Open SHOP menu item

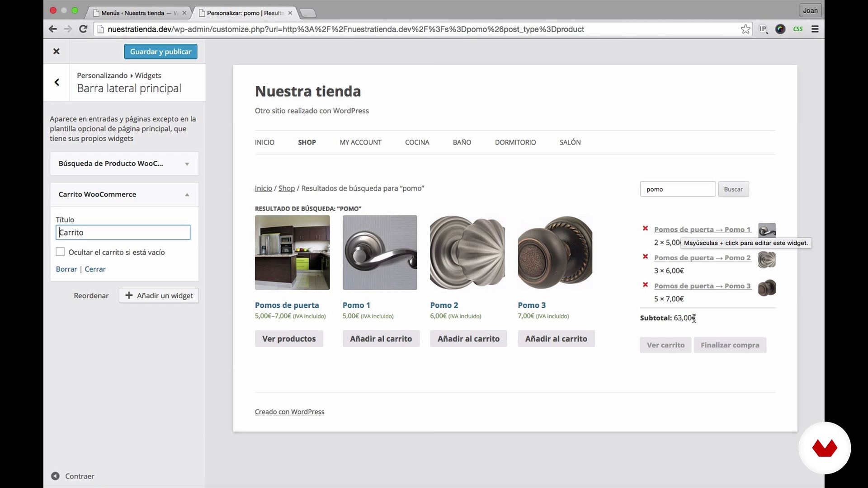pyautogui.click(x=307, y=142)
